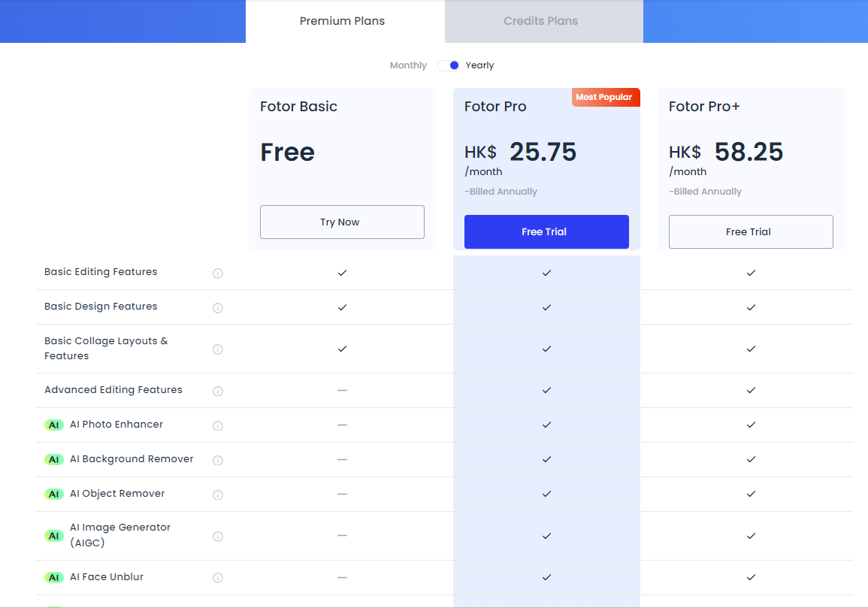The image size is (868, 608).
Task: Click the Fotor Basic plan title
Action: coord(298,106)
